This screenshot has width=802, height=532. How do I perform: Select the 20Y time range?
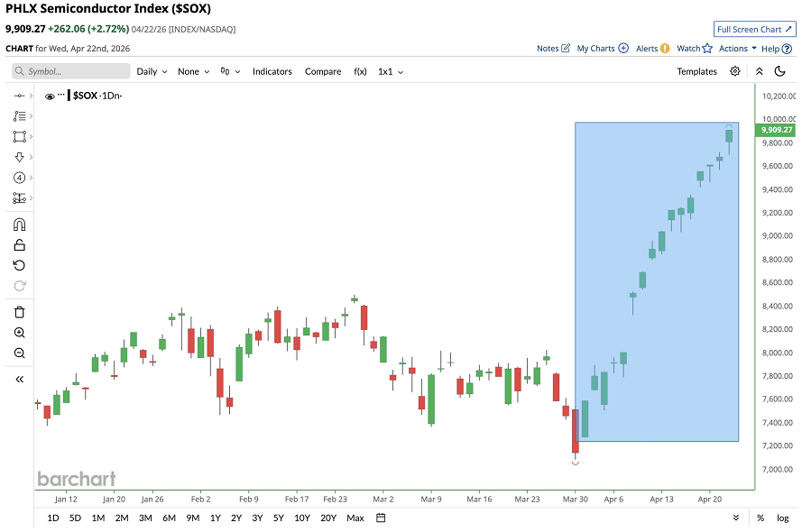[x=327, y=518]
